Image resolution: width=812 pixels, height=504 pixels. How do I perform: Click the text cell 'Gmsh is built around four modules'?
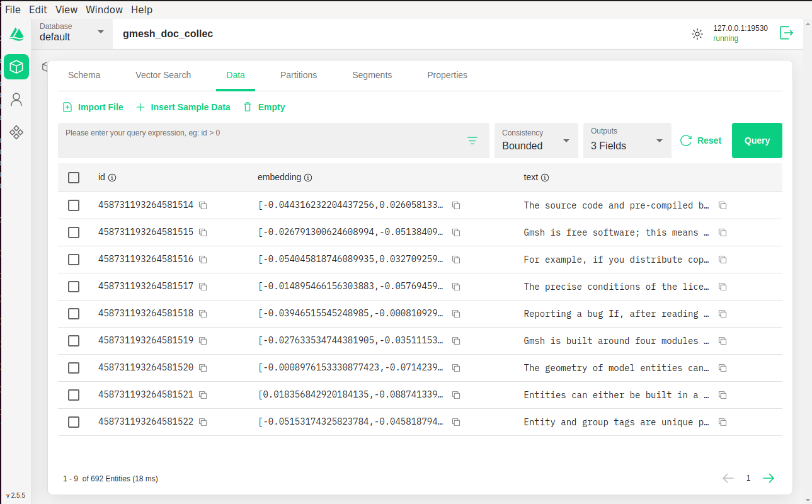[x=616, y=341]
